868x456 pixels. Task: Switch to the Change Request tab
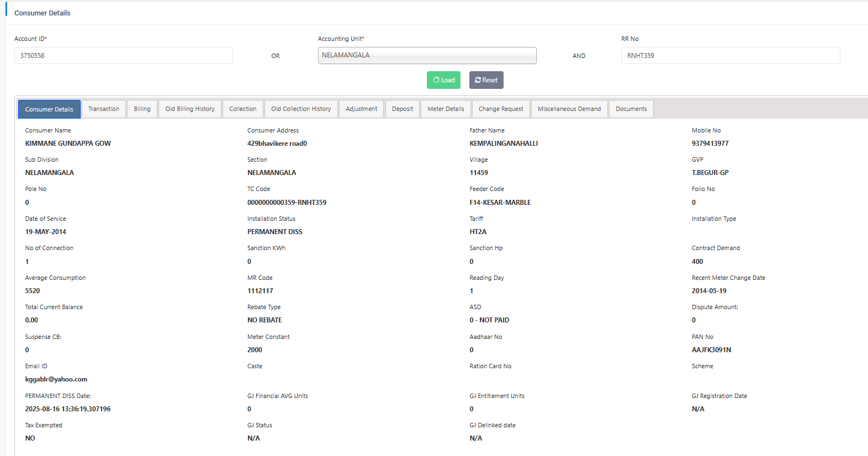[501, 109]
